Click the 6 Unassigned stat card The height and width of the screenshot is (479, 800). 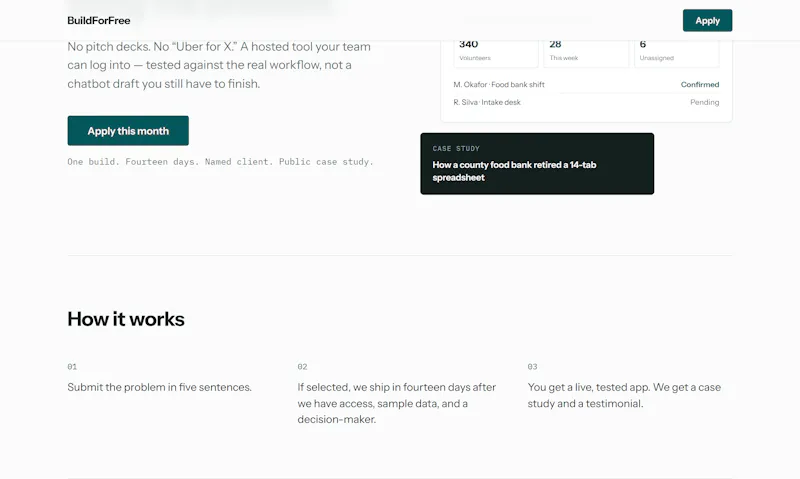(677, 54)
